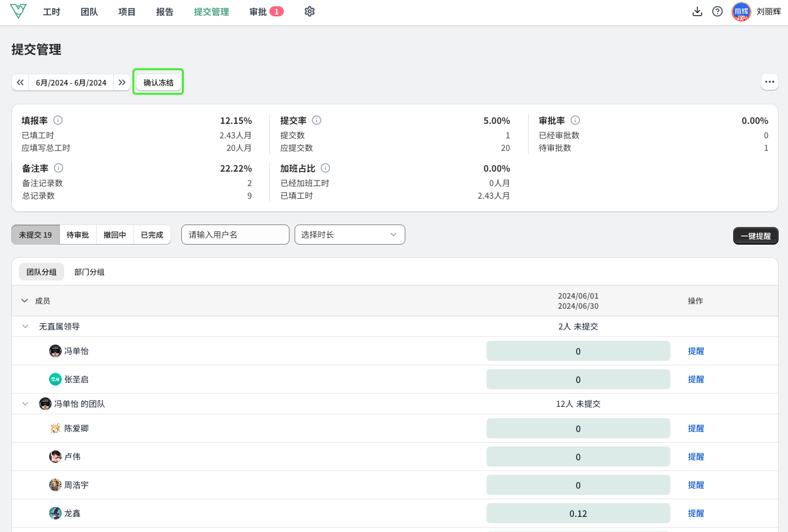The height and width of the screenshot is (532, 788).
Task: Click the download icon in top bar
Action: coord(697,11)
